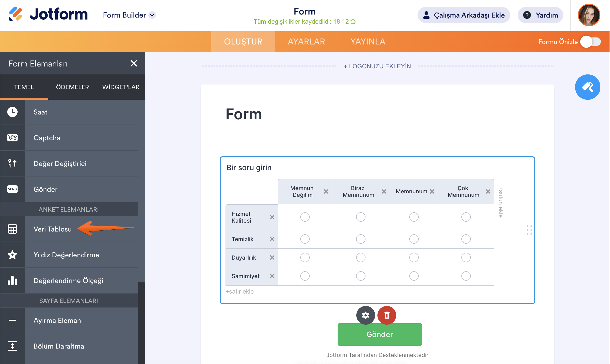This screenshot has width=610, height=364.
Task: Delete the table field with trash icon
Action: point(387,315)
